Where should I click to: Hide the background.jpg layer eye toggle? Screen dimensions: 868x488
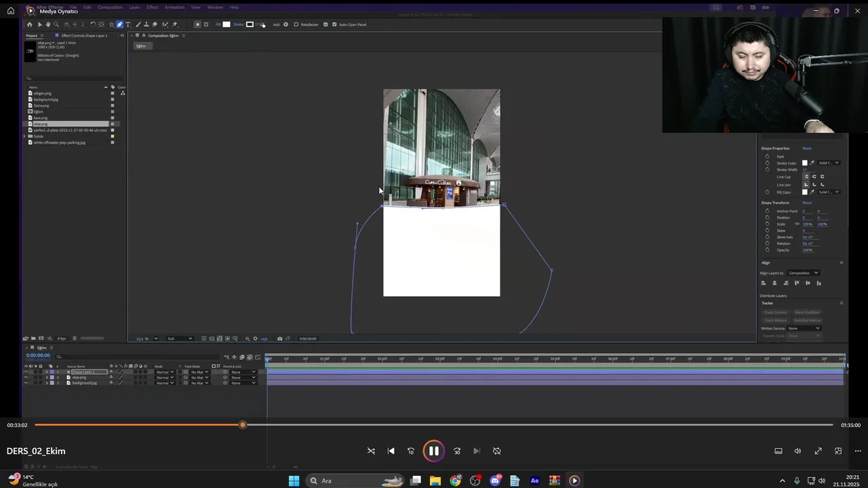click(x=26, y=383)
